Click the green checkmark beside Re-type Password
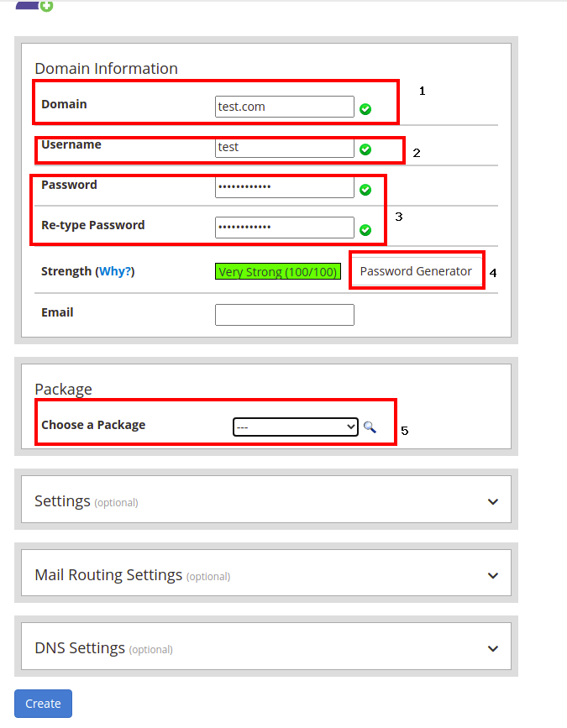The image size is (567, 728). [365, 230]
